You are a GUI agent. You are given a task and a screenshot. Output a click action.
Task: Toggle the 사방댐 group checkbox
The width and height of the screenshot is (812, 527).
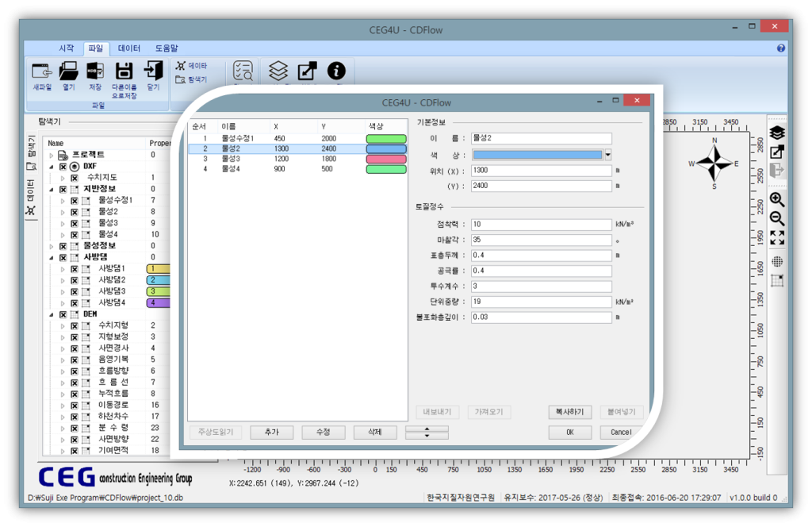point(63,257)
